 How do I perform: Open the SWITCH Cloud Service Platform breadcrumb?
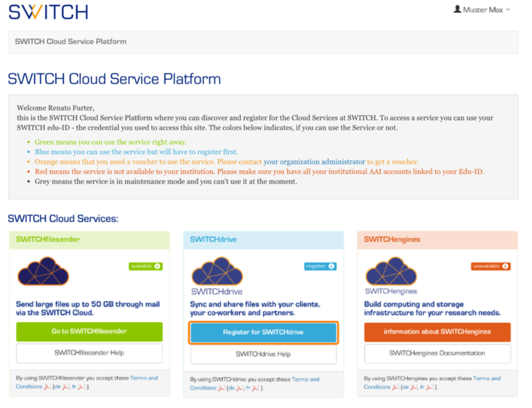point(71,42)
